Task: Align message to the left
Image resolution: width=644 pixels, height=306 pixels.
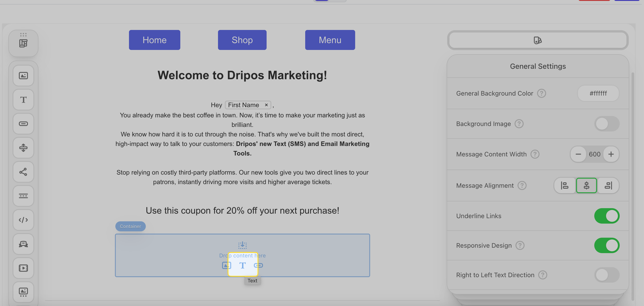Action: coord(565,185)
